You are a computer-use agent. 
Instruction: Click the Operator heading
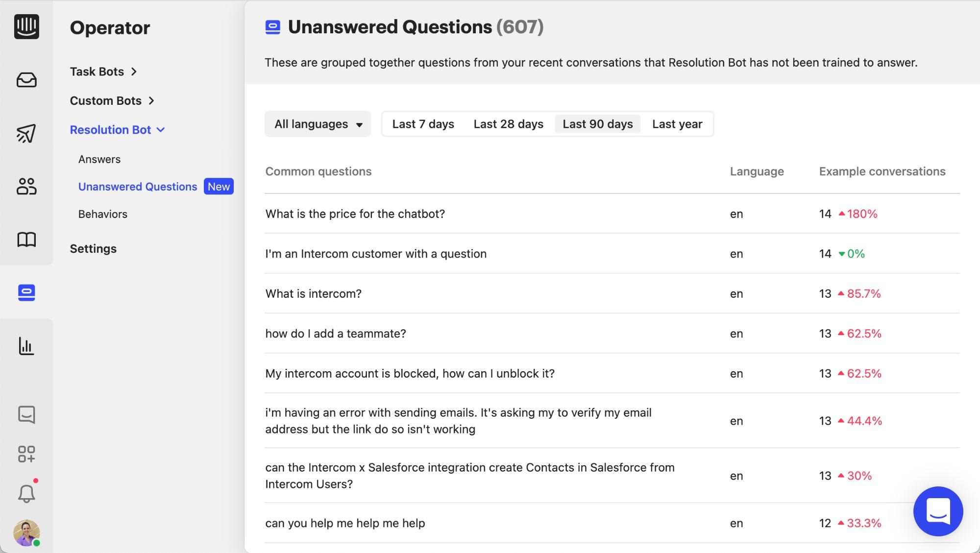pos(110,27)
